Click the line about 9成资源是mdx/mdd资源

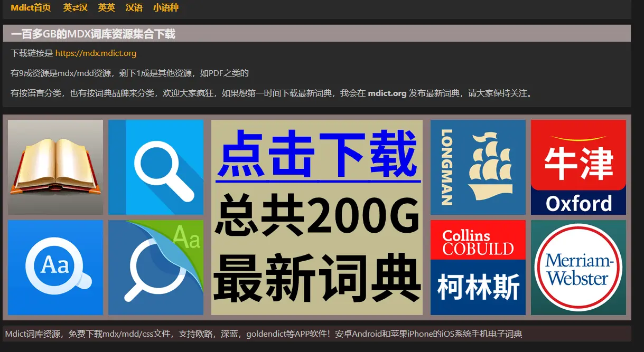[129, 73]
